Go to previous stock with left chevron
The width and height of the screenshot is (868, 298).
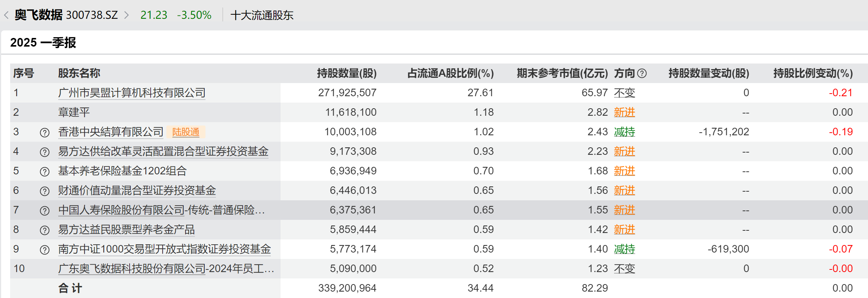click(6, 15)
